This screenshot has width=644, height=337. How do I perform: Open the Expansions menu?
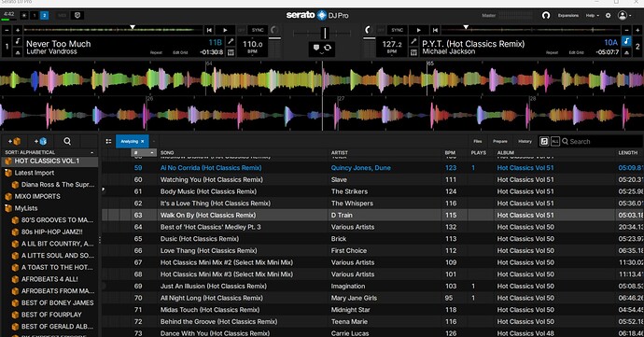(568, 15)
